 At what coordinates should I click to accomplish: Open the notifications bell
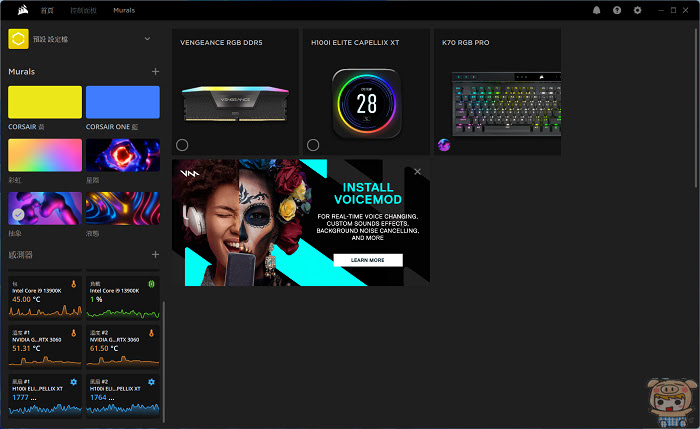[x=596, y=10]
